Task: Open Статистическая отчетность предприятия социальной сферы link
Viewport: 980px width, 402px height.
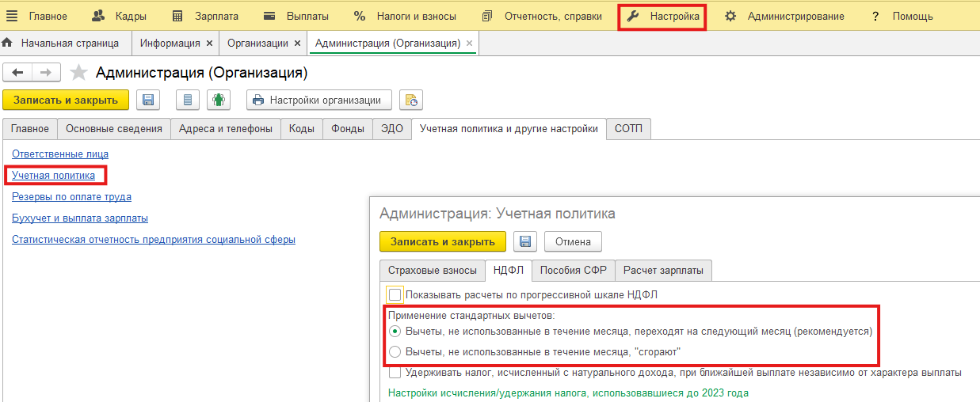Action: coord(154,239)
